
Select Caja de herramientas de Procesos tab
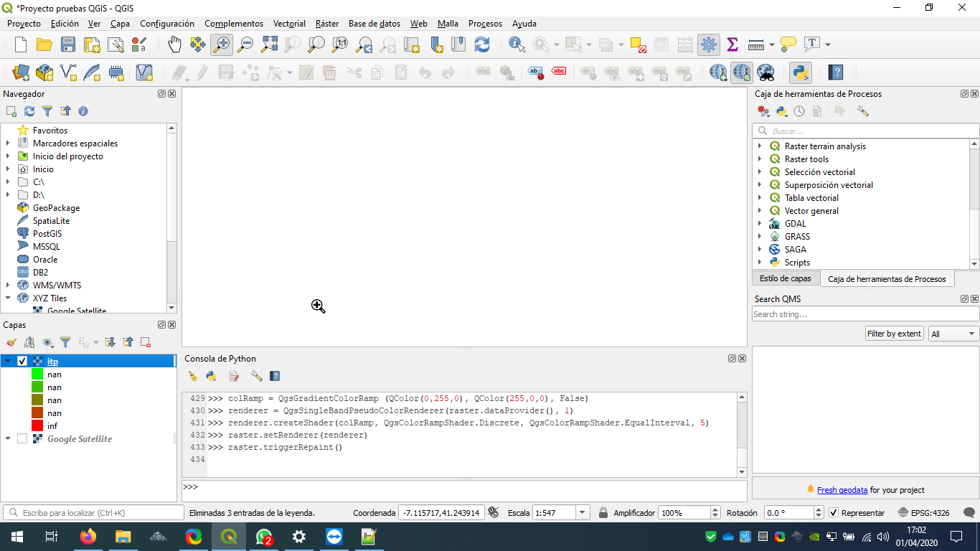pos(887,279)
